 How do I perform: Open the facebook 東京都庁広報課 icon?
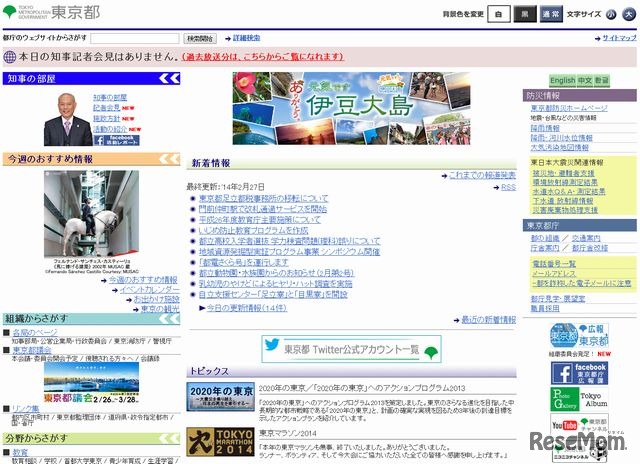point(579,373)
